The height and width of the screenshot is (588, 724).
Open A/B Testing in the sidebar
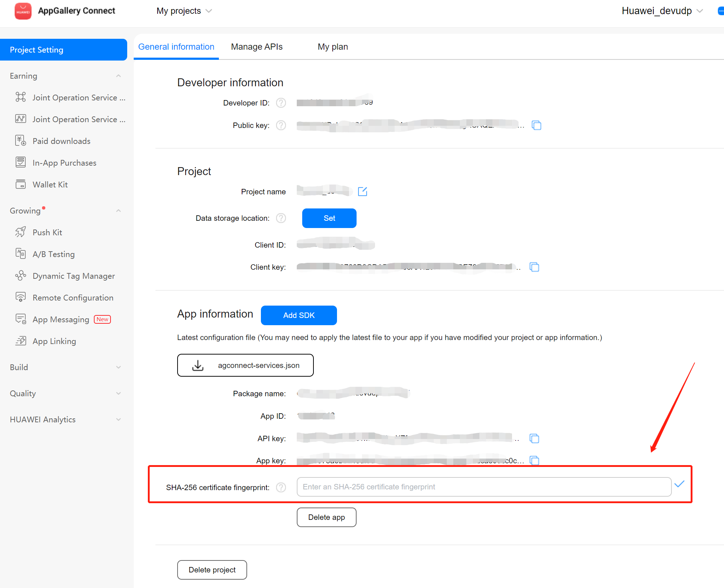pyautogui.click(x=54, y=254)
